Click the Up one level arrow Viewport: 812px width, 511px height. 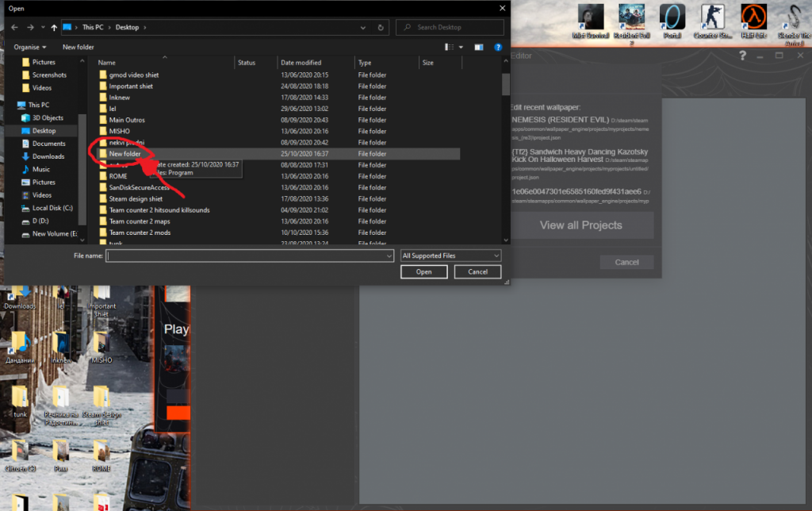(53, 27)
